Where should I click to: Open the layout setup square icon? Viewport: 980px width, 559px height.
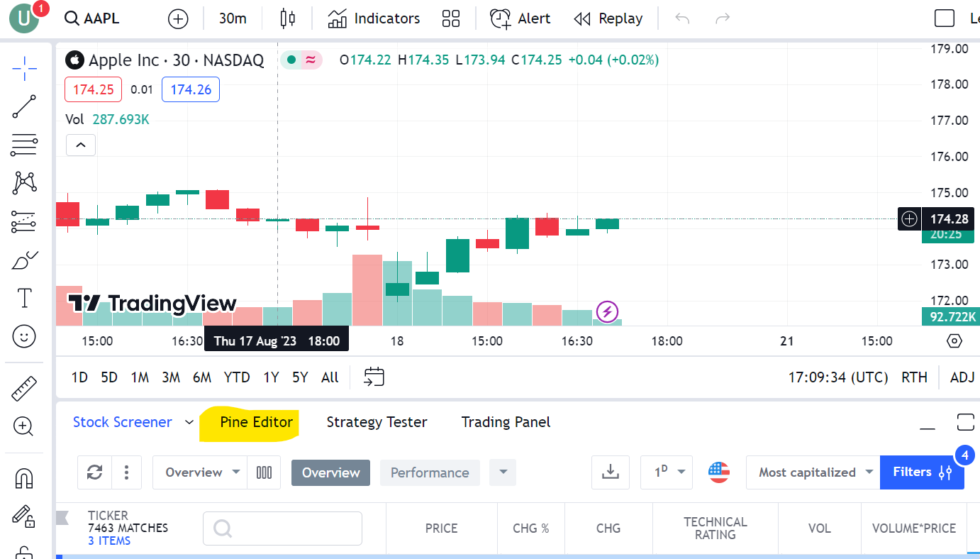click(x=945, y=18)
